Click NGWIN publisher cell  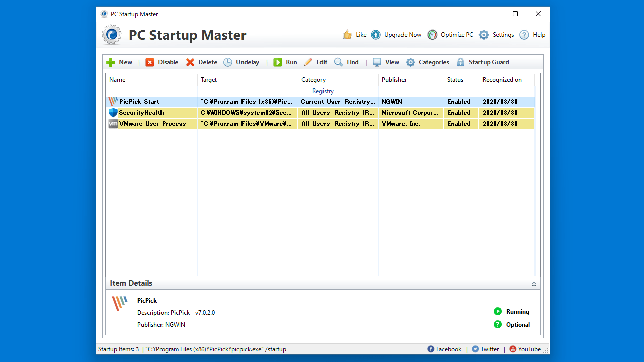pyautogui.click(x=411, y=102)
